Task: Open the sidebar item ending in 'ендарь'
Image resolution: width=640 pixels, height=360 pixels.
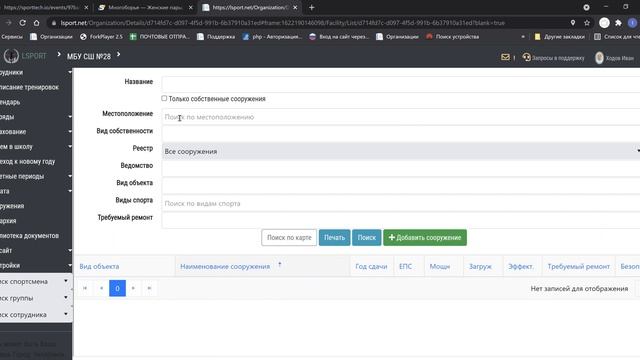Action: [10, 102]
